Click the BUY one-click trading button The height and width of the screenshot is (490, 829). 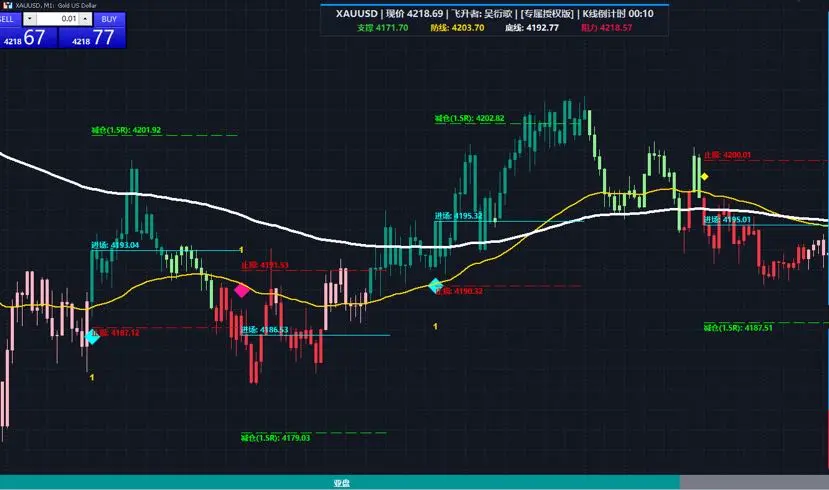(x=109, y=19)
